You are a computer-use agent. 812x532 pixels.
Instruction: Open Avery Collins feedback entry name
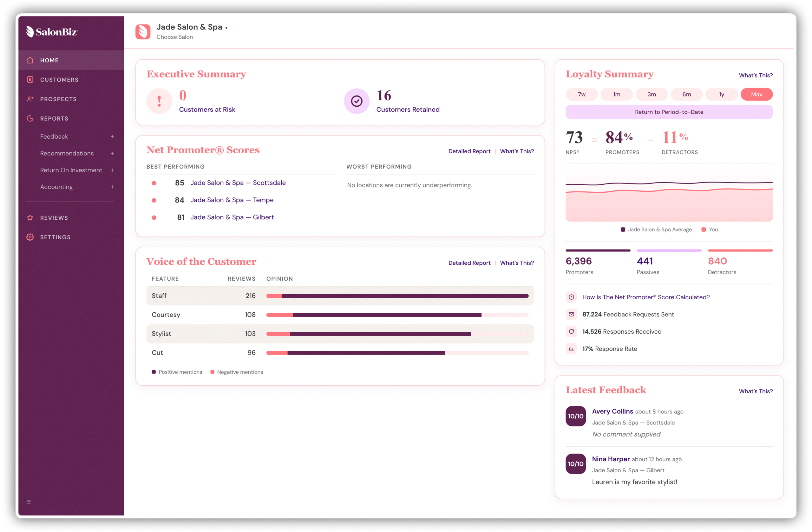coord(612,411)
